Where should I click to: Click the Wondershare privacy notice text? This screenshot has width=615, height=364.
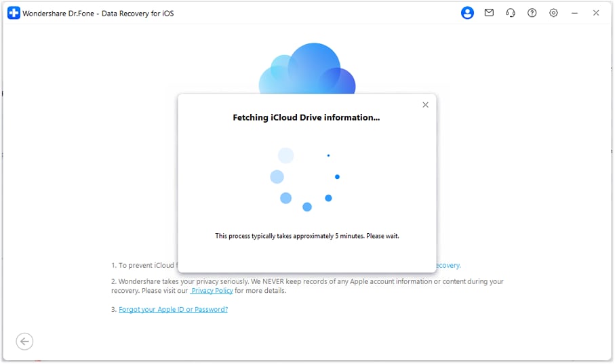tap(307, 286)
